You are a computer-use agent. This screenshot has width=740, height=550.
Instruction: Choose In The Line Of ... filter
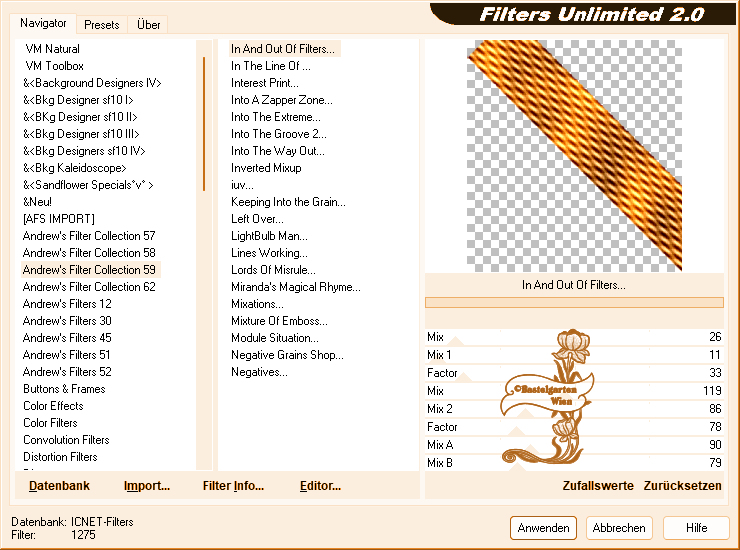271,66
